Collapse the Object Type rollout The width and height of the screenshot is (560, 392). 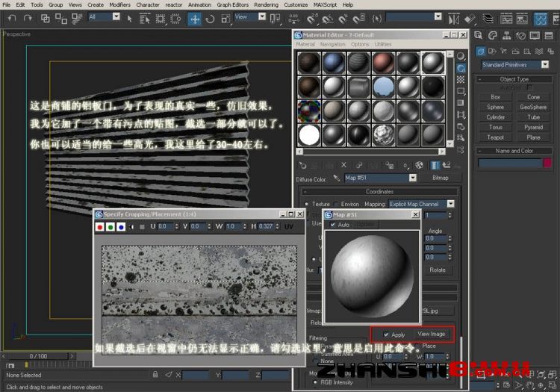[x=514, y=79]
